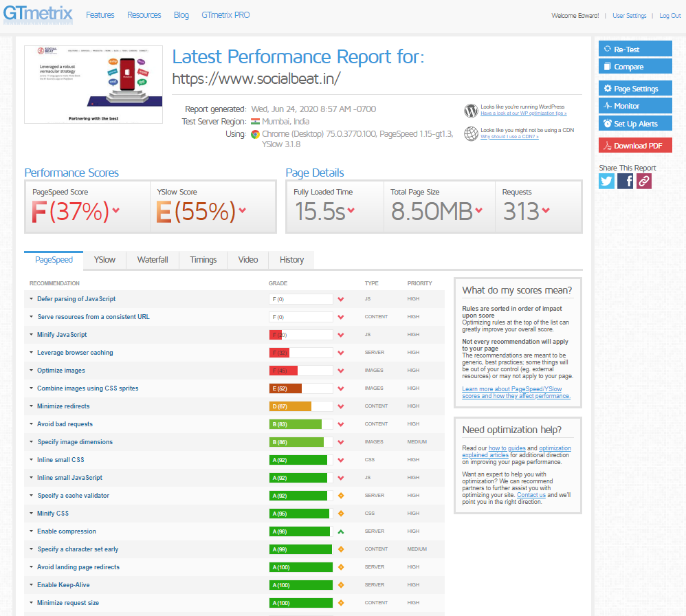The height and width of the screenshot is (616, 686).
Task: Switch to the YSlow tab
Action: (104, 260)
